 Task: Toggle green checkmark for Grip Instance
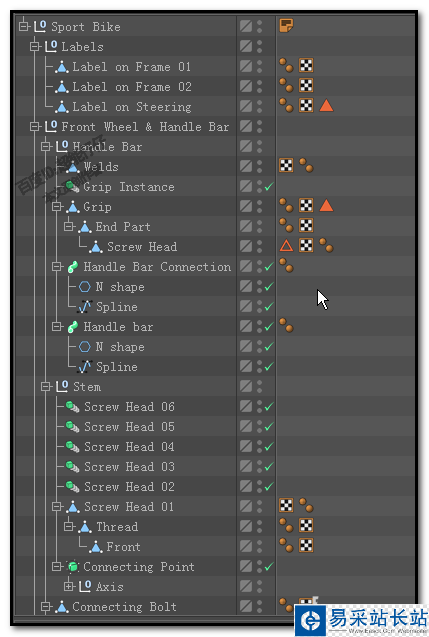tap(269, 186)
